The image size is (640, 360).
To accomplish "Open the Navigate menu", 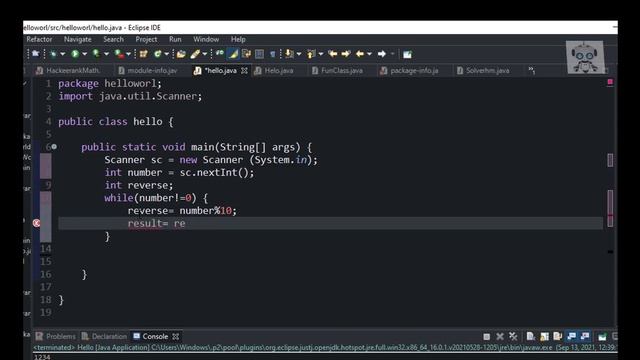I will pos(78,39).
